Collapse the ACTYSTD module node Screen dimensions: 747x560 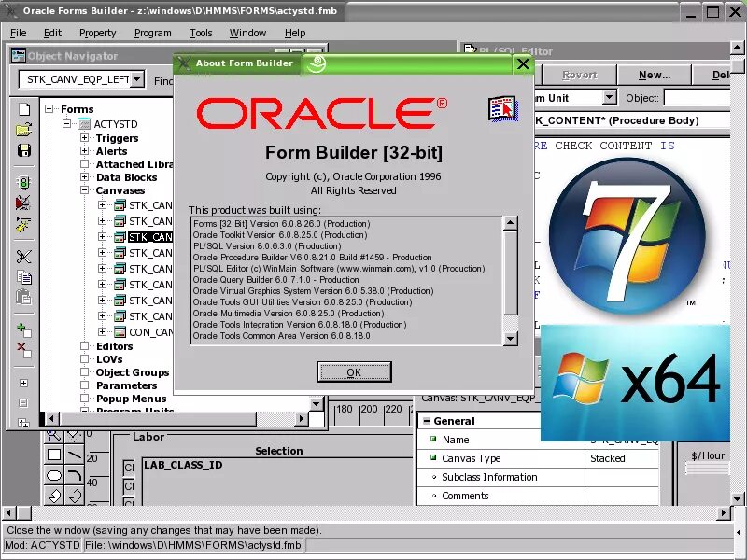(67, 124)
